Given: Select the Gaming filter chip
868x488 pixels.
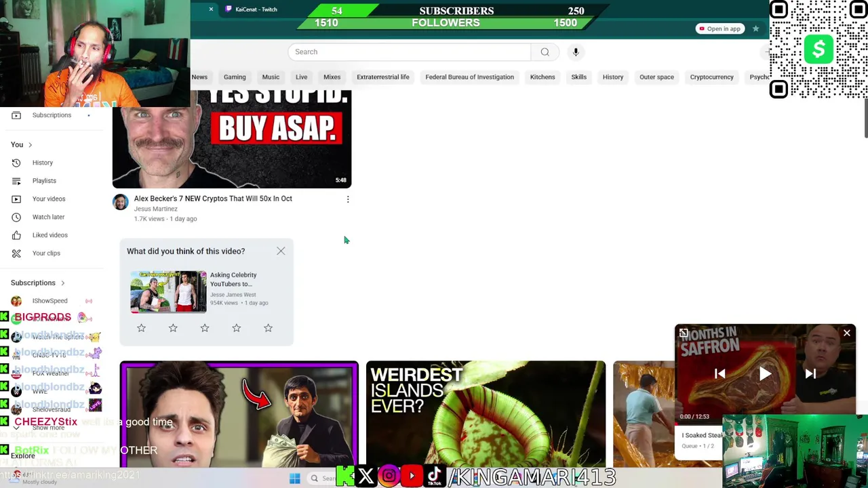Looking at the screenshot, I should (x=235, y=77).
